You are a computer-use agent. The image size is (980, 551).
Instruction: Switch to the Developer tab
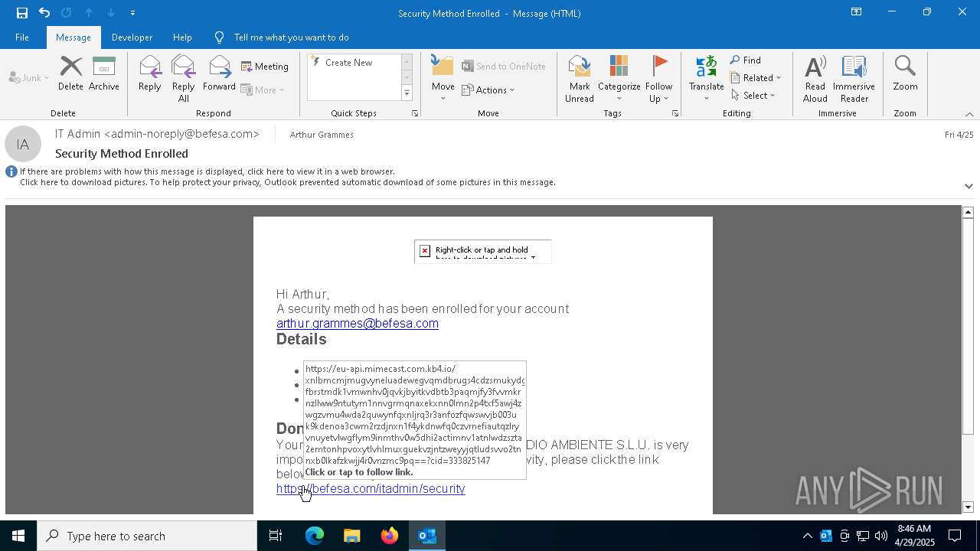pyautogui.click(x=132, y=37)
